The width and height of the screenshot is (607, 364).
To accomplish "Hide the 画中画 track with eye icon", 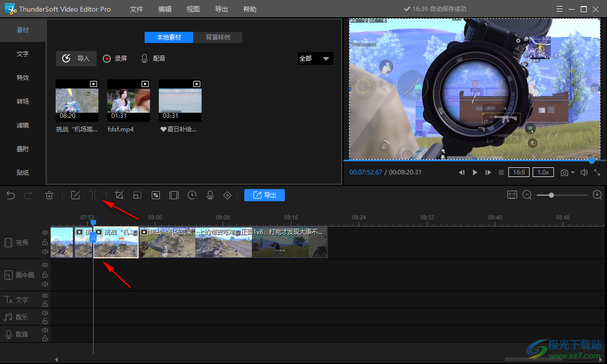I will pyautogui.click(x=45, y=265).
